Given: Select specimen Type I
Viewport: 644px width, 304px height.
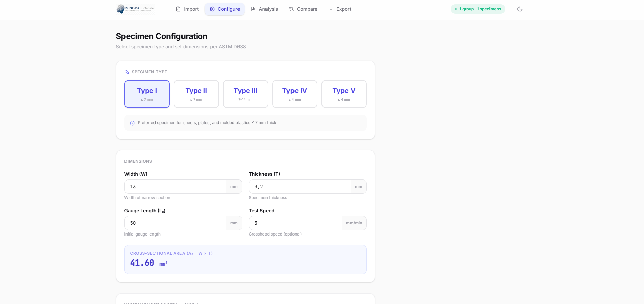Looking at the screenshot, I should (x=147, y=94).
